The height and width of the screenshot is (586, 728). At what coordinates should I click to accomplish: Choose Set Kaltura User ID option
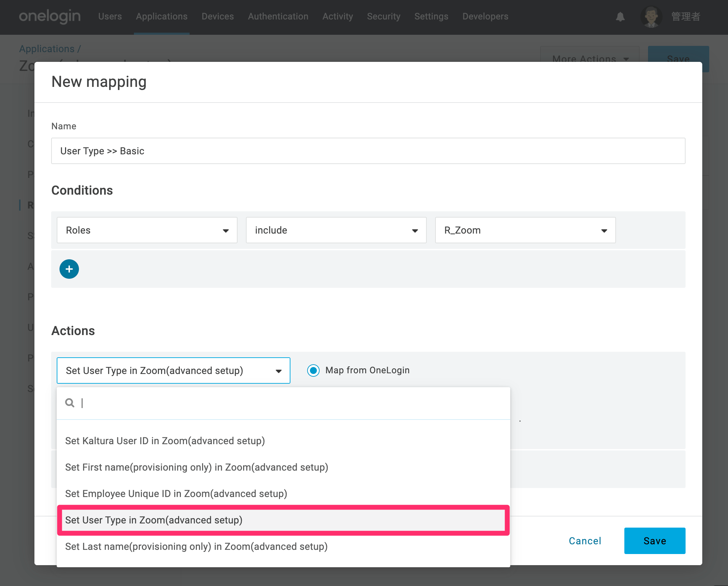coord(283,441)
